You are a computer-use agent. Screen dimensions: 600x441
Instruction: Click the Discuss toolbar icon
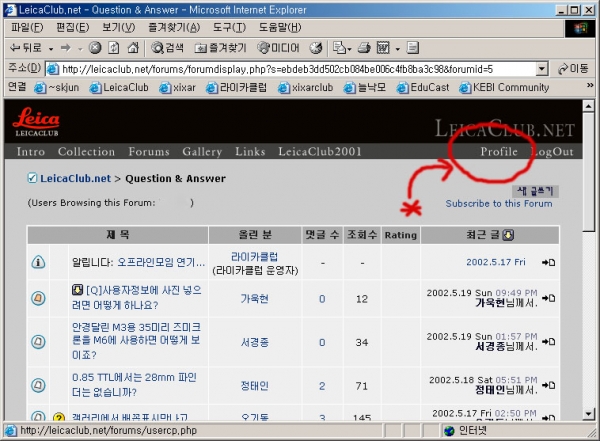click(412, 48)
